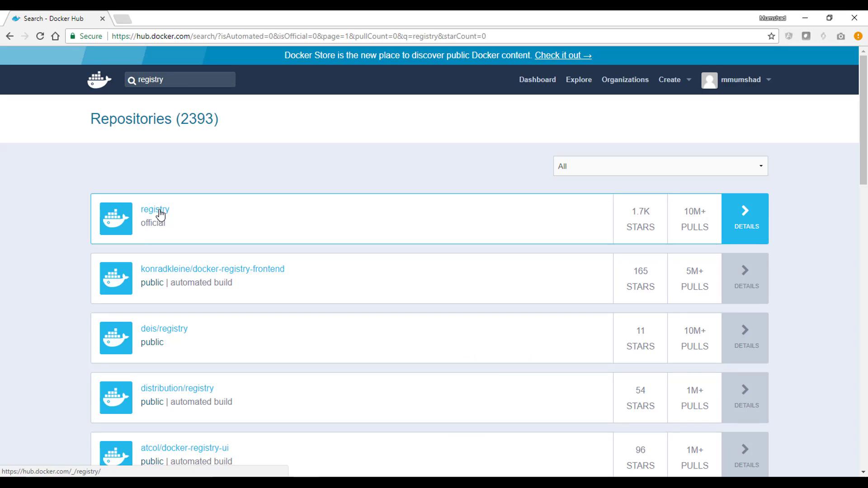This screenshot has width=868, height=488.
Task: Click the orange alert extension icon
Action: [858, 36]
